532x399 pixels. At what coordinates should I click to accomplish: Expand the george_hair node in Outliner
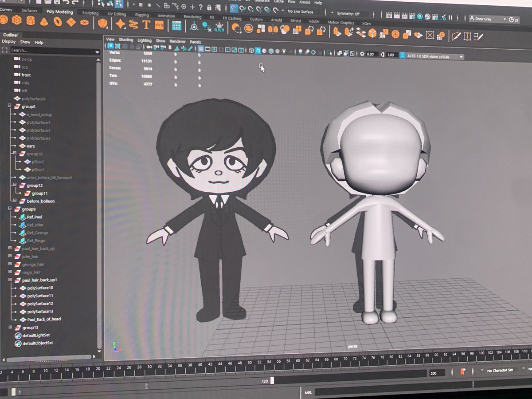[9, 264]
